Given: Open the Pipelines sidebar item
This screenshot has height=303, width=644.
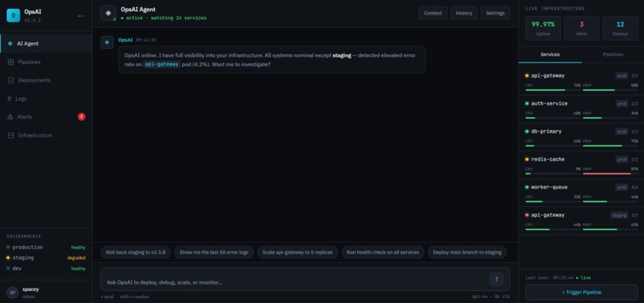Looking at the screenshot, I should pyautogui.click(x=46, y=62).
